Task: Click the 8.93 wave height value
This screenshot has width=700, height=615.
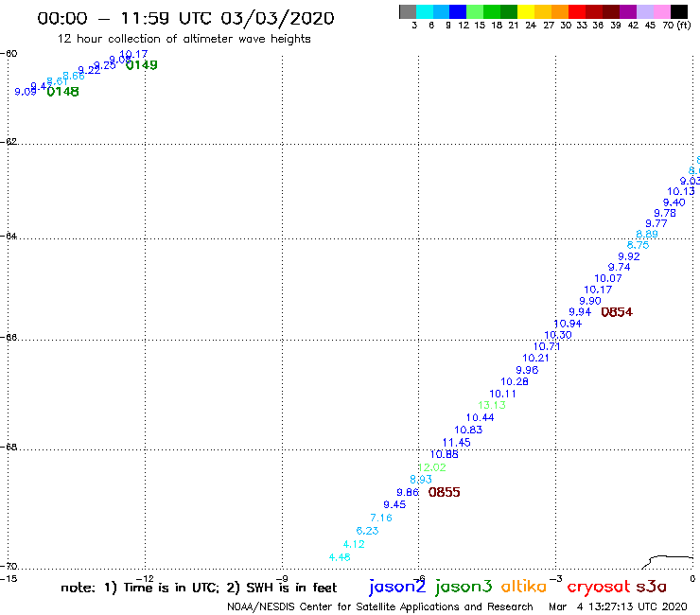Action: [x=421, y=480]
